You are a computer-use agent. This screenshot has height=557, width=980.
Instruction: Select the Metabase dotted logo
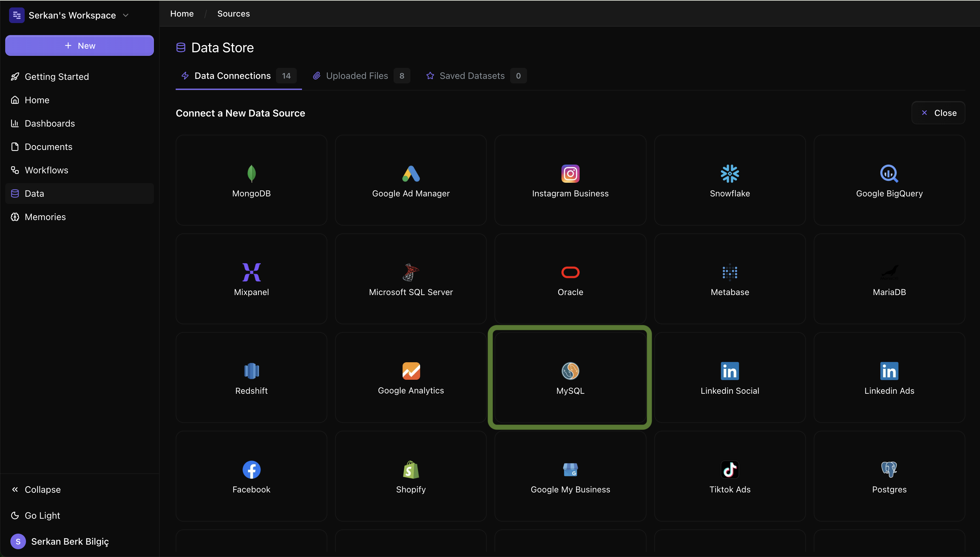click(x=730, y=272)
